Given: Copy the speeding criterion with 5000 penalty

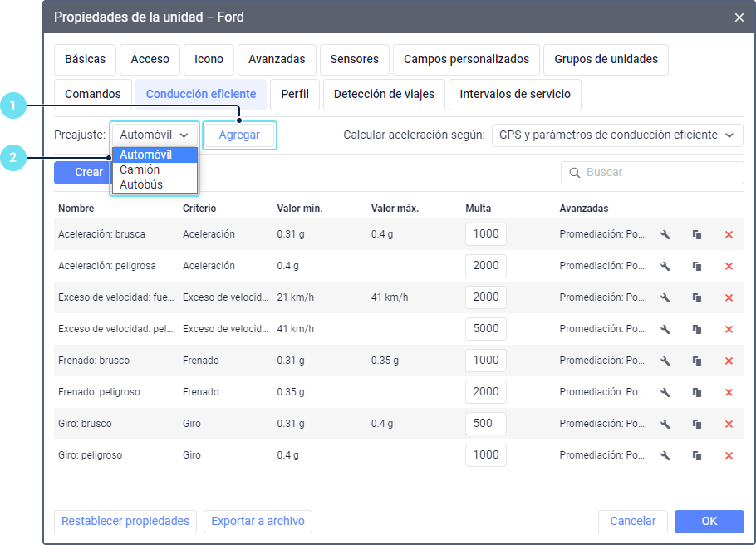Looking at the screenshot, I should (x=697, y=329).
